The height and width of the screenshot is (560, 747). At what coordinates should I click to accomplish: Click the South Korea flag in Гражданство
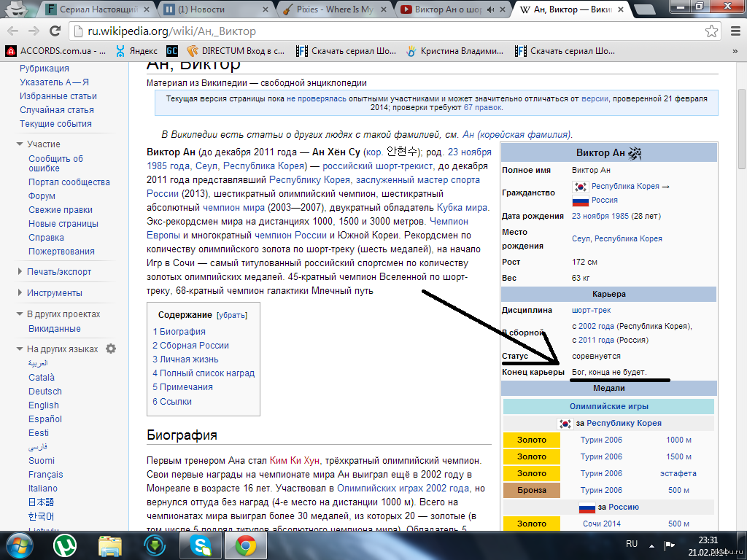pyautogui.click(x=580, y=187)
